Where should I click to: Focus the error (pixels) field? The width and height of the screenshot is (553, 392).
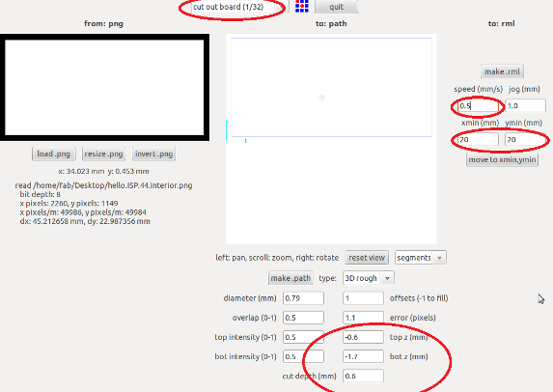click(363, 318)
